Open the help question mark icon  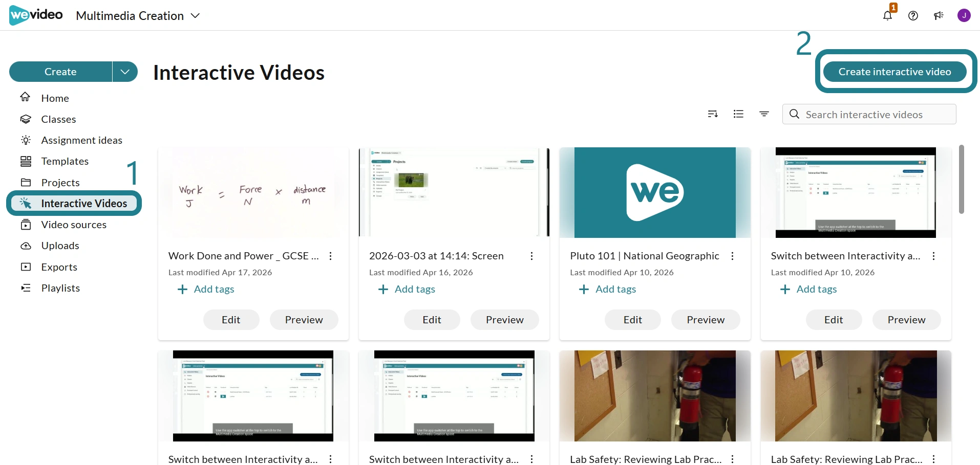(x=913, y=15)
